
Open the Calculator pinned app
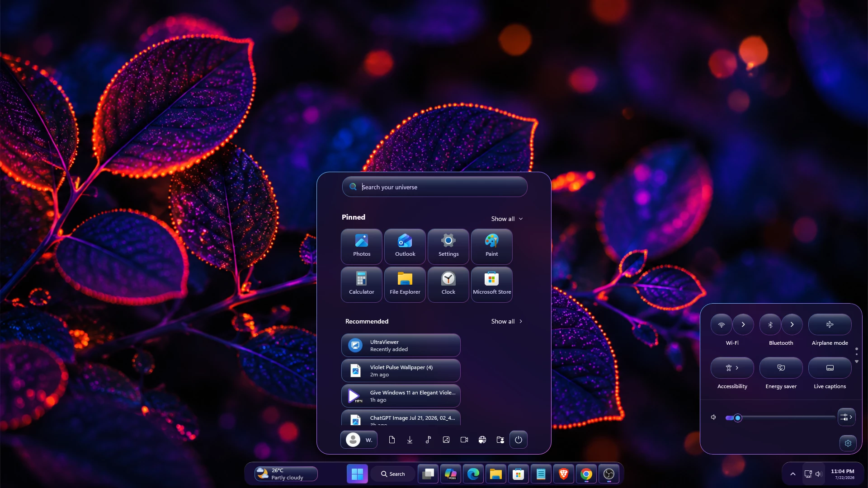click(x=362, y=284)
